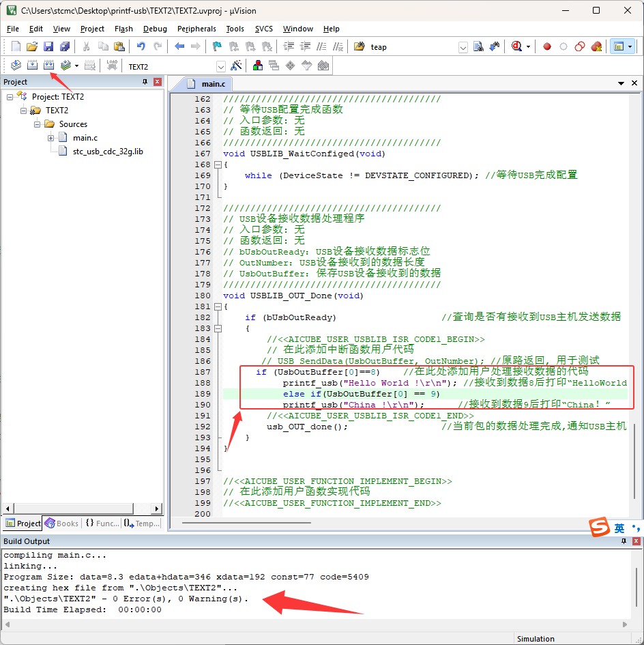Open the target selector TEXT2 dropdown
644x645 pixels.
[221, 66]
